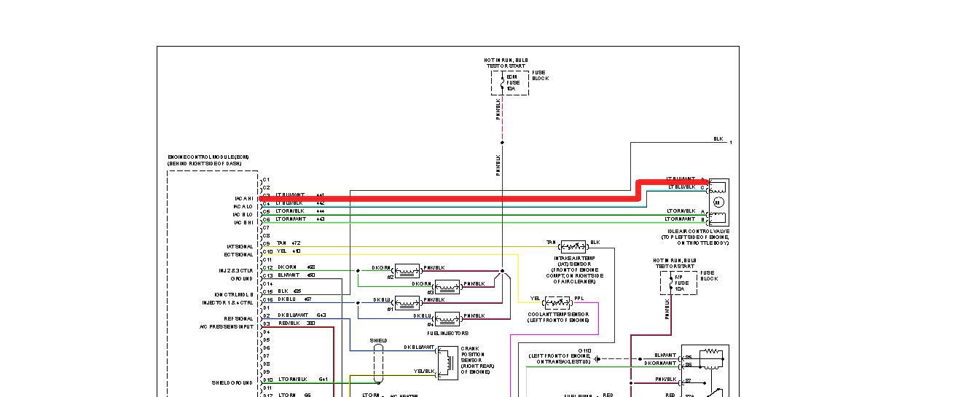
Task: Click the 'IAC A LO' pin label
Action: tap(243, 206)
